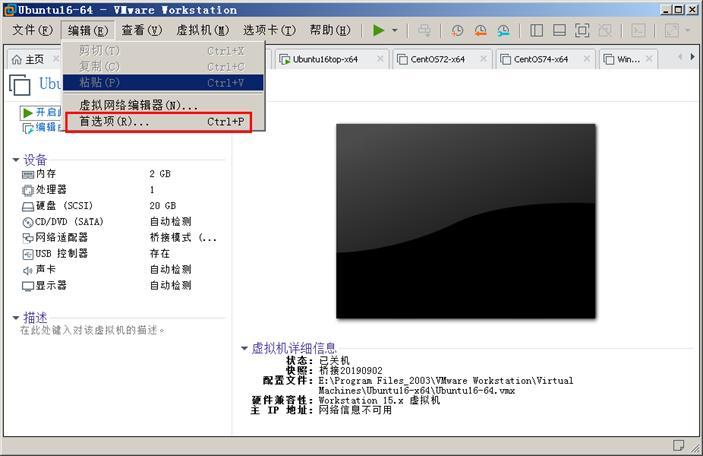
Task: Select 首选项(R)... menu entry
Action: click(x=159, y=122)
